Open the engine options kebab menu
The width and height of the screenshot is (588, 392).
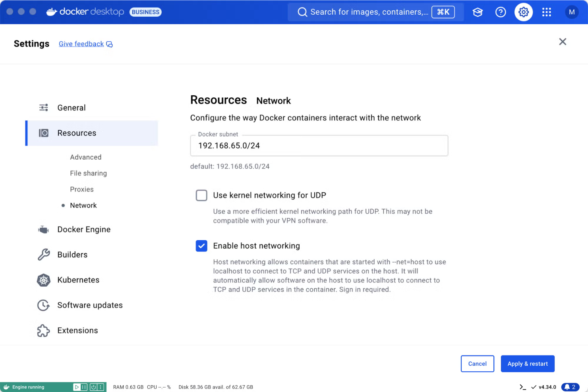pos(101,386)
